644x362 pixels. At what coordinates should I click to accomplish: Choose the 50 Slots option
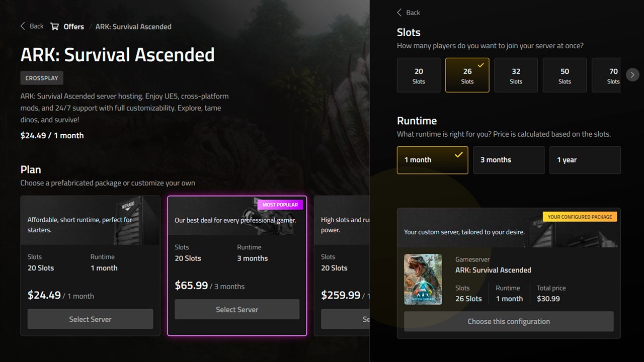565,75
